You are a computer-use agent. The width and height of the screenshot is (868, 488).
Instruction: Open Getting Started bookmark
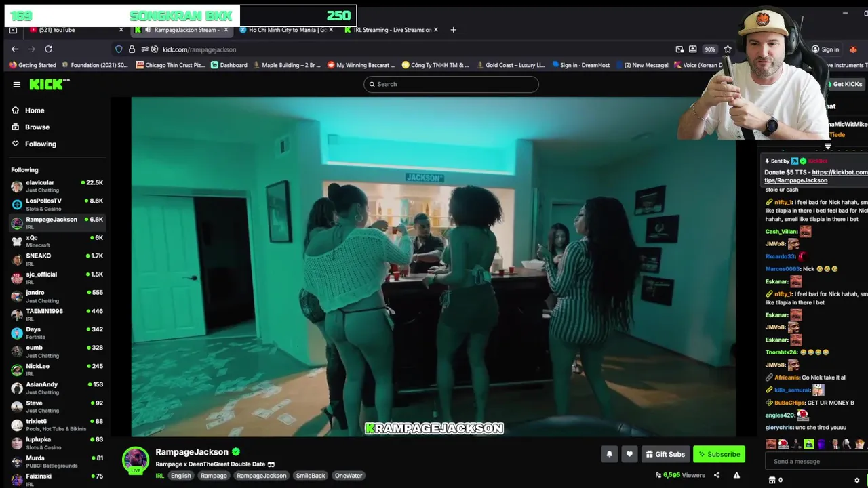(33, 65)
